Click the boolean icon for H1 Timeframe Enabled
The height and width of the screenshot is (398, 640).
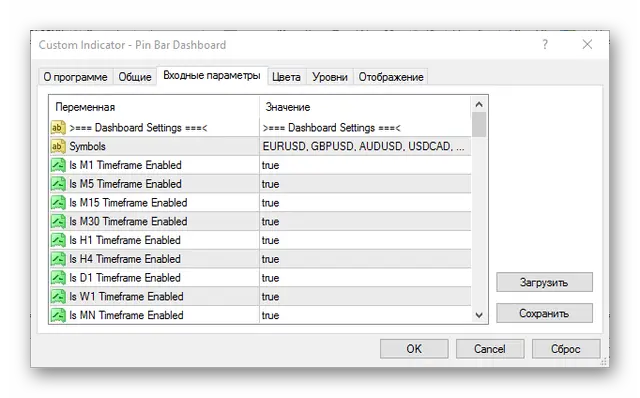58,240
